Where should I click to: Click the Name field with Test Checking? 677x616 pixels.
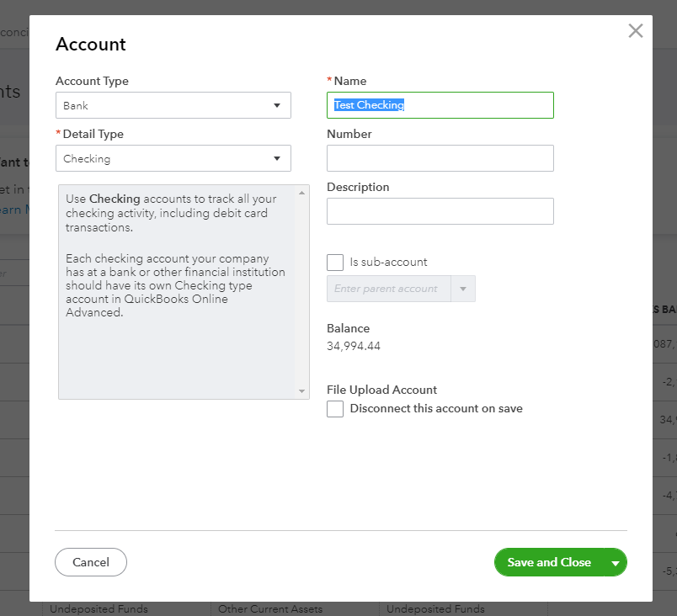pos(440,105)
